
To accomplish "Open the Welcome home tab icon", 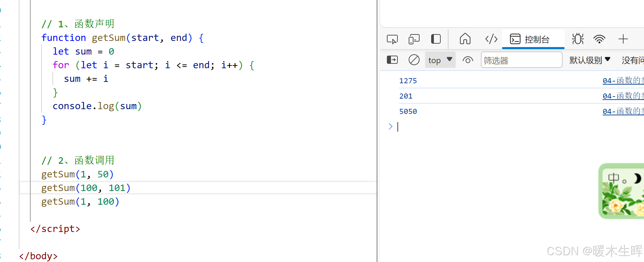I will coord(465,39).
